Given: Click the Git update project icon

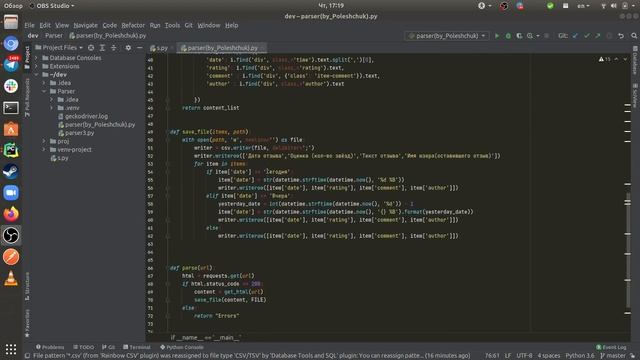Looking at the screenshot, I should coord(576,36).
